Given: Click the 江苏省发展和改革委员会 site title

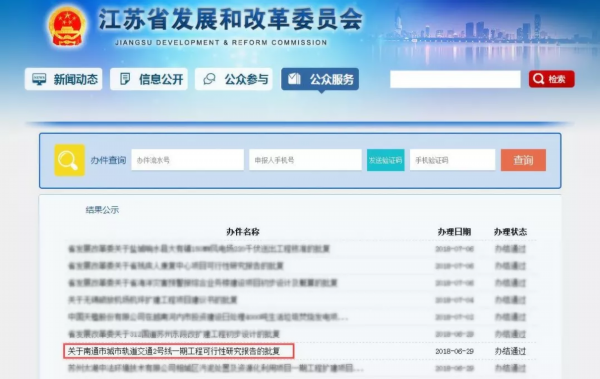Looking at the screenshot, I should click(231, 19).
